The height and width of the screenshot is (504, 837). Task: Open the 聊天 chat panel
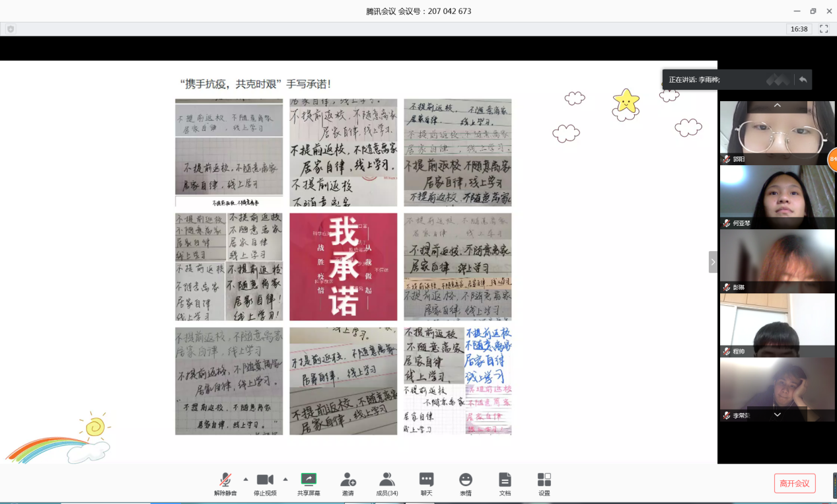point(427,484)
